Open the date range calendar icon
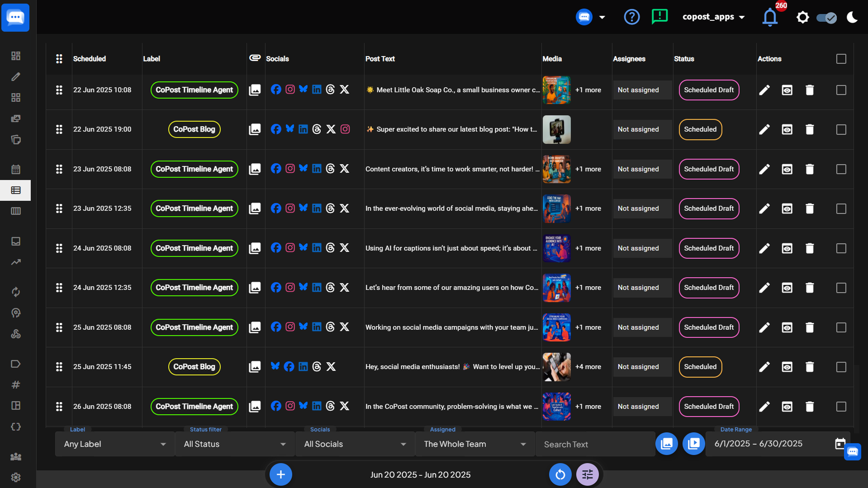This screenshot has width=868, height=488. coord(840,444)
